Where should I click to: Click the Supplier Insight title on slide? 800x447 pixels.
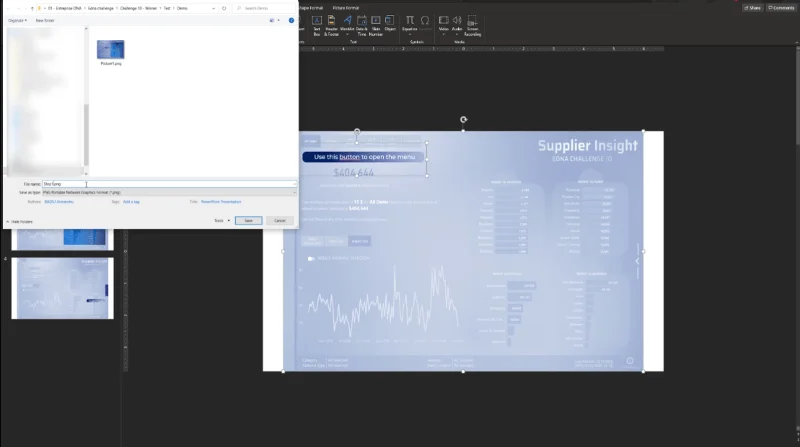coord(587,145)
